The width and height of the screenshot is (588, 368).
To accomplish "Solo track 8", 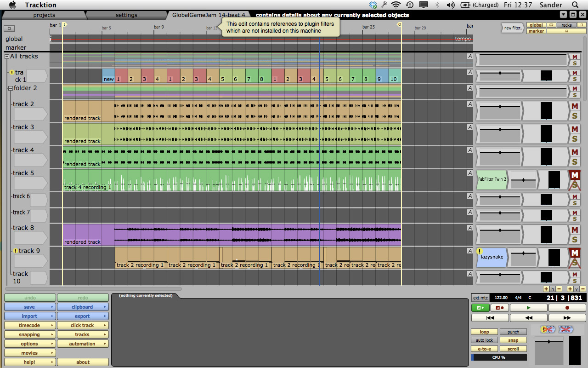I will [x=574, y=239].
